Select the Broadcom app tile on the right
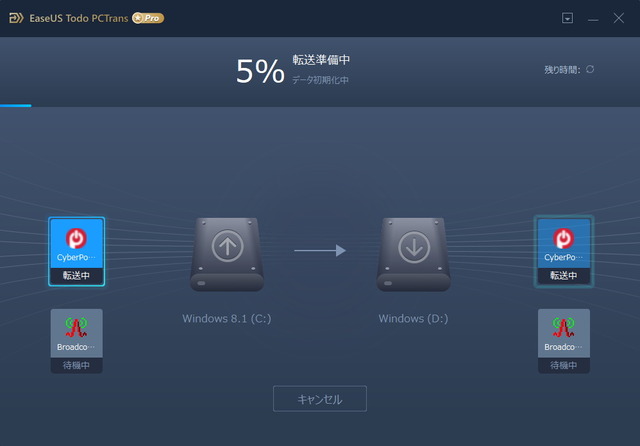 (x=564, y=341)
